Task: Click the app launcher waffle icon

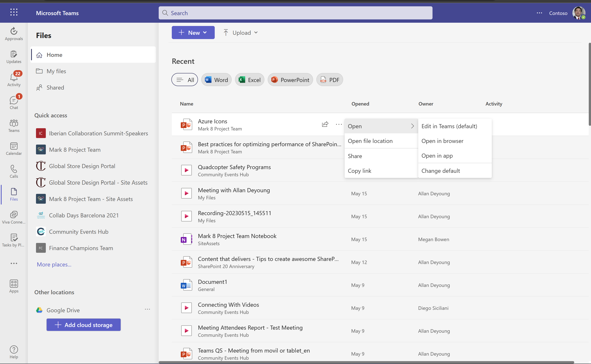Action: point(14,12)
